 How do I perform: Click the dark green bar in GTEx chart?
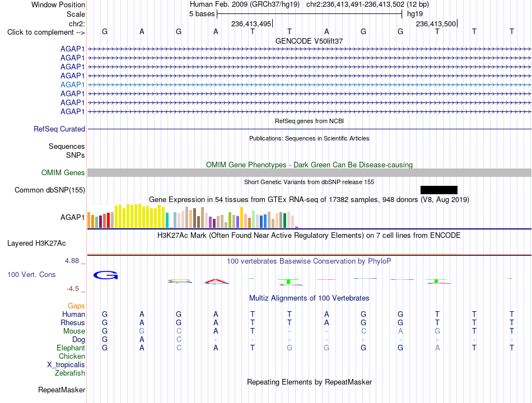[x=284, y=220]
